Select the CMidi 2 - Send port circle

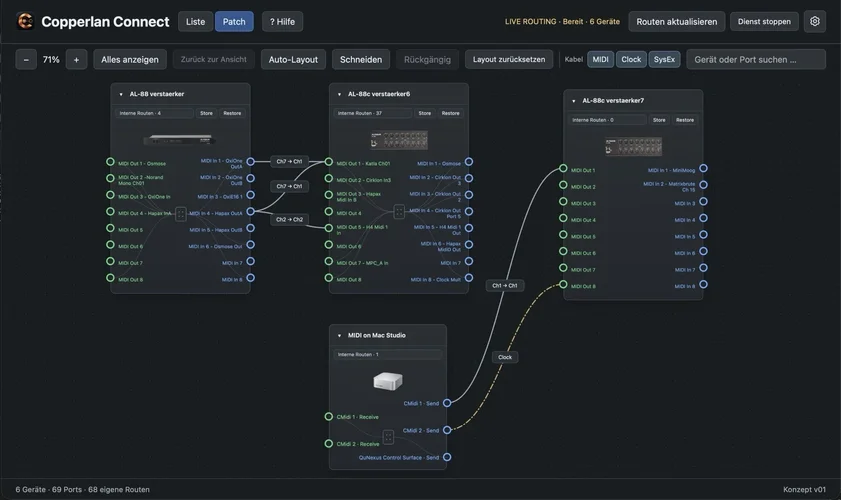447,430
